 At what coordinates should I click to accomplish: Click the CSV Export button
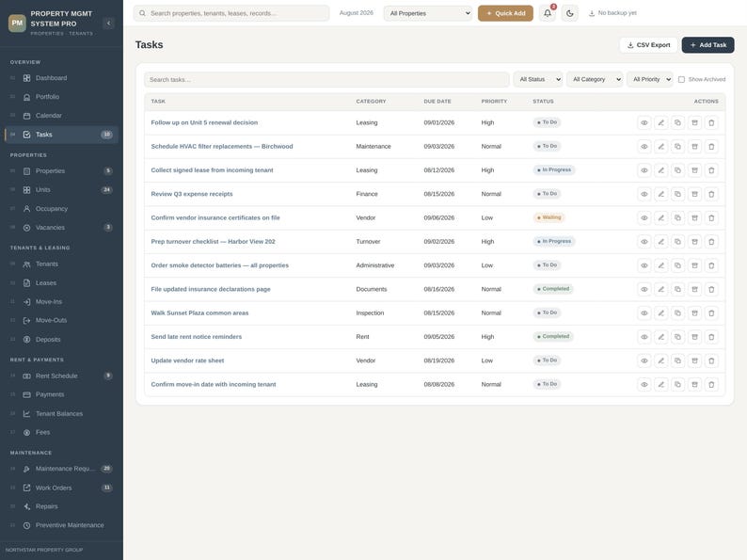(x=648, y=45)
